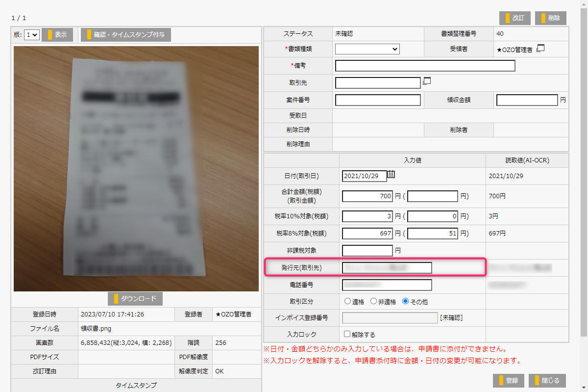Click the 領収金額 input field
The height and width of the screenshot is (392, 588).
coord(527,100)
